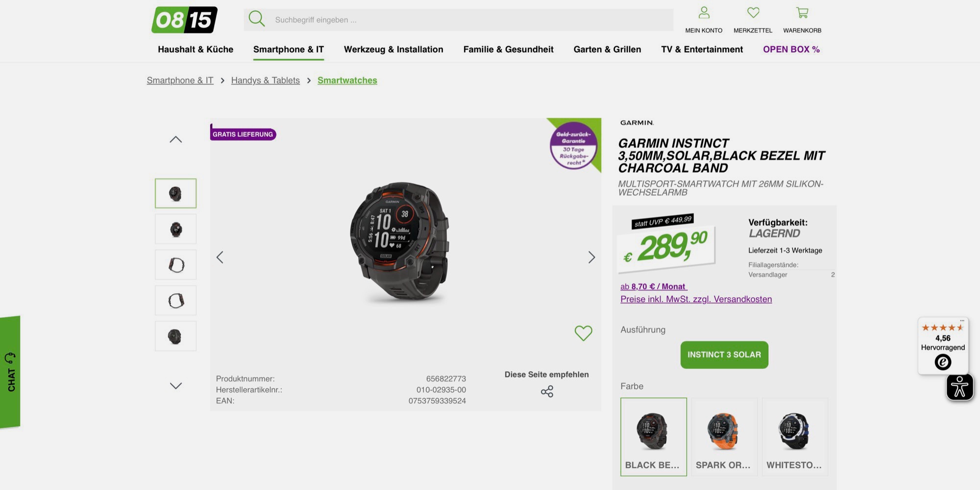The image size is (980, 490).
Task: Open the Merkzettel heart icon
Action: 753,13
